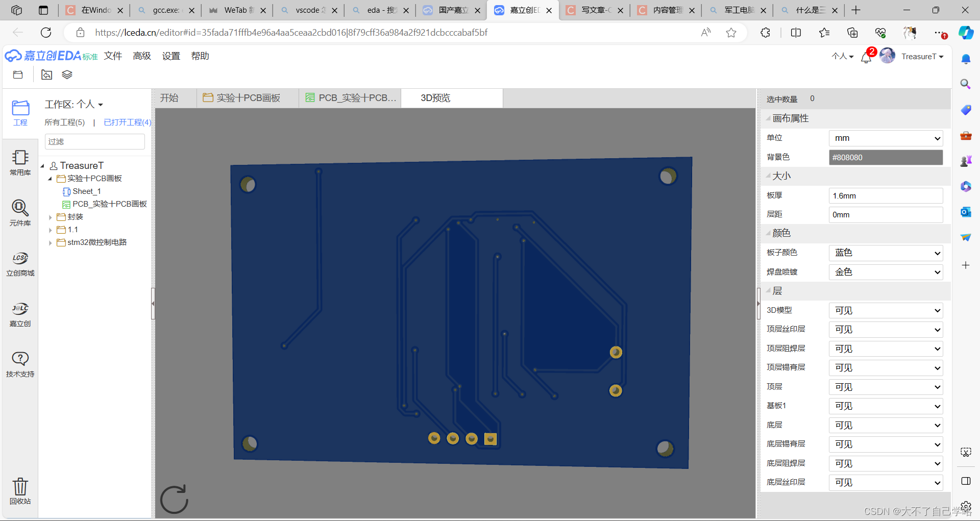Viewport: 980px width, 521px height.
Task: Open the 回收站 recycle bin icon
Action: pyautogui.click(x=20, y=491)
